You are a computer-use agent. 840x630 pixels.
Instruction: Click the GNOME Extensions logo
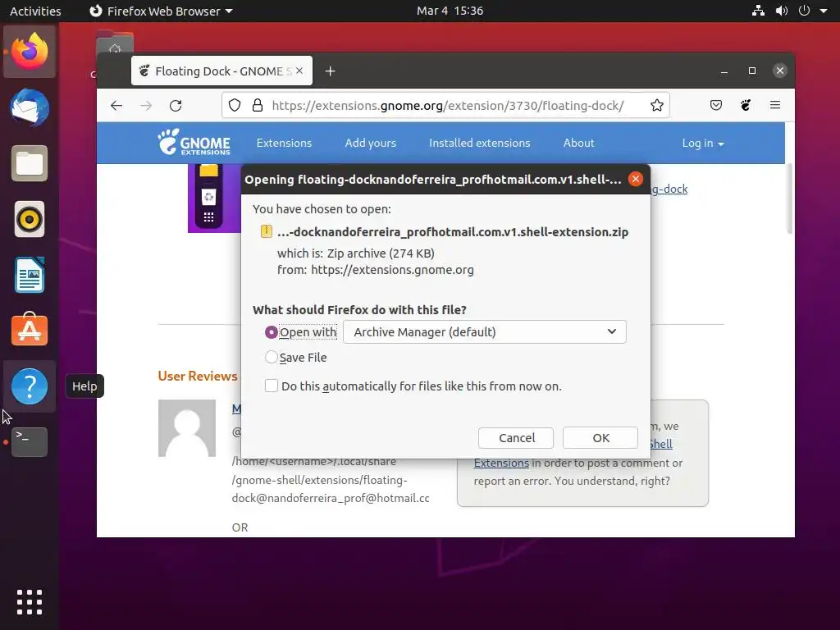coord(194,143)
